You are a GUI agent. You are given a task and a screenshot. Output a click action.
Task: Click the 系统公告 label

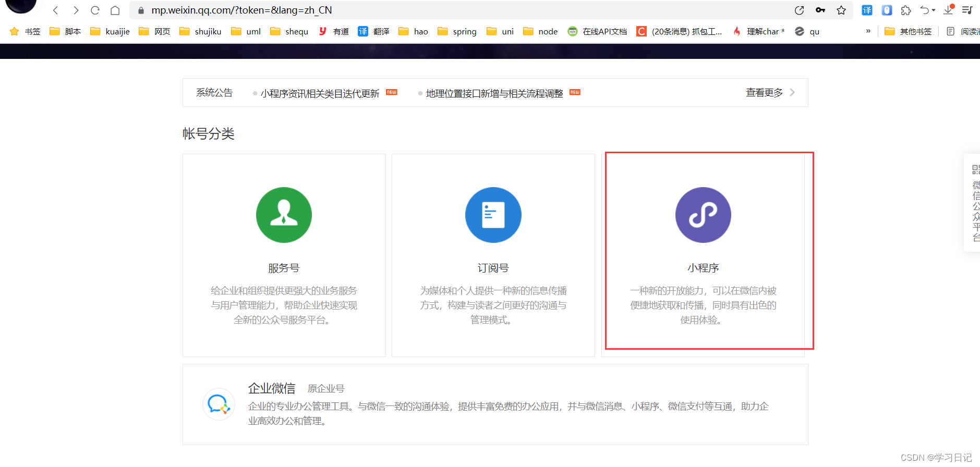[214, 93]
